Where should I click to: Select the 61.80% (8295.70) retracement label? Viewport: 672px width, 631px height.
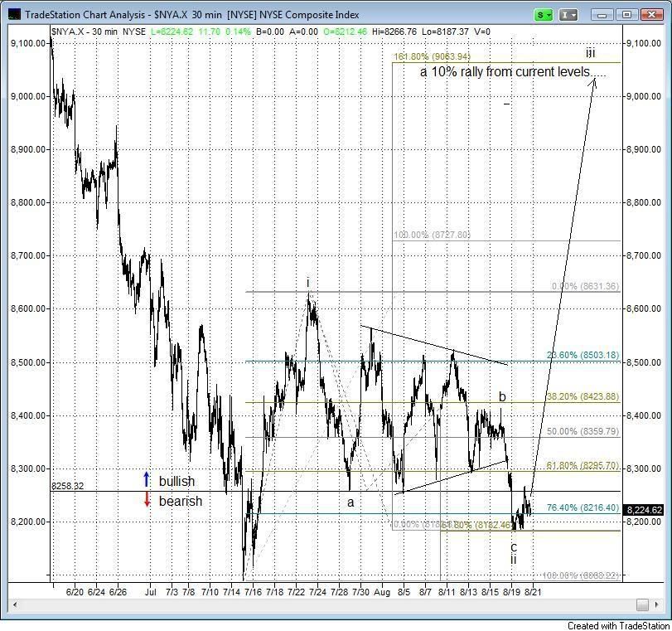point(582,466)
